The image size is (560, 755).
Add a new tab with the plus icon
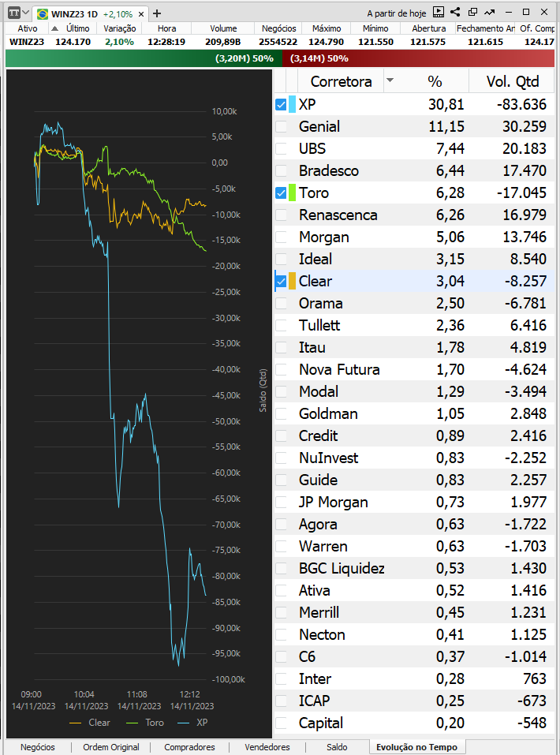coord(157,13)
